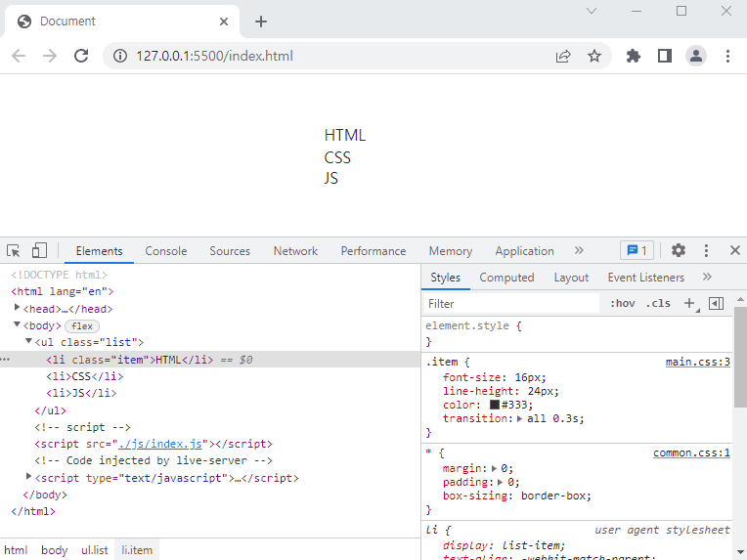This screenshot has height=560, width=747.
Task: Select the li JS element row
Action: (x=209, y=393)
